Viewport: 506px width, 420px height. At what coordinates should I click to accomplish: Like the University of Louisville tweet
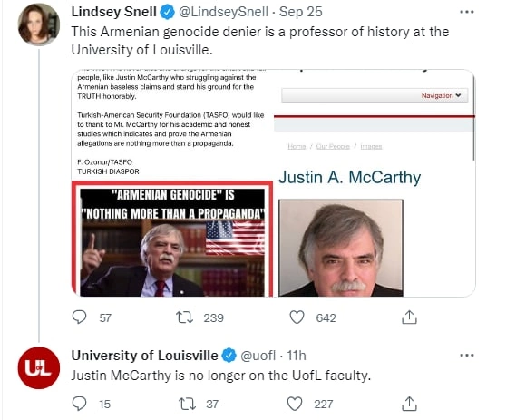pyautogui.click(x=295, y=404)
